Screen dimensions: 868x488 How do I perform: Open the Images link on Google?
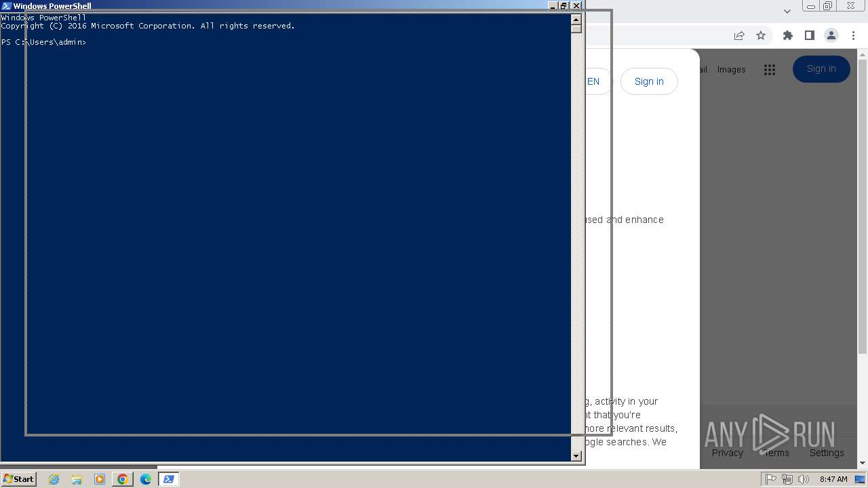731,69
